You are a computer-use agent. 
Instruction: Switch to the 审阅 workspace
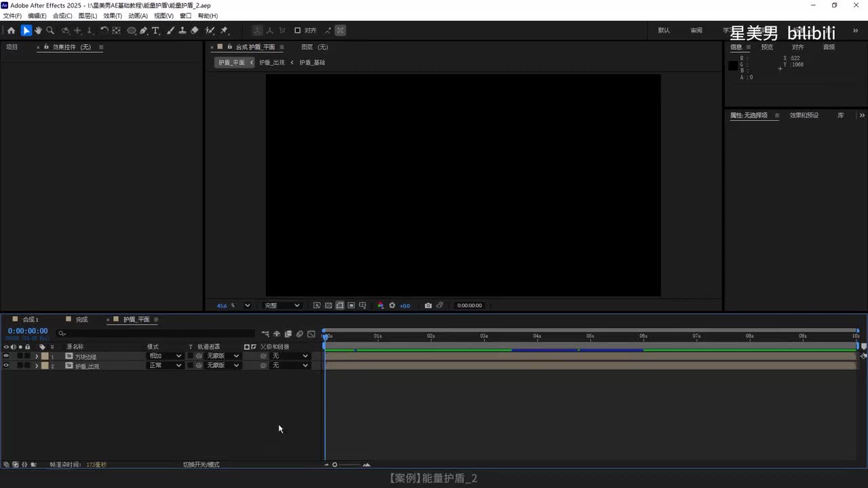[696, 30]
